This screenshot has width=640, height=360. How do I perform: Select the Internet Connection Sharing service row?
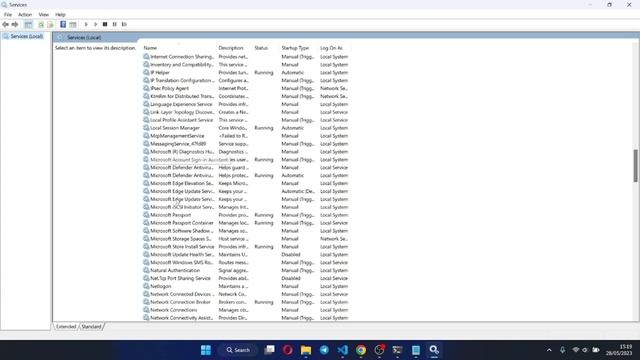click(x=246, y=57)
